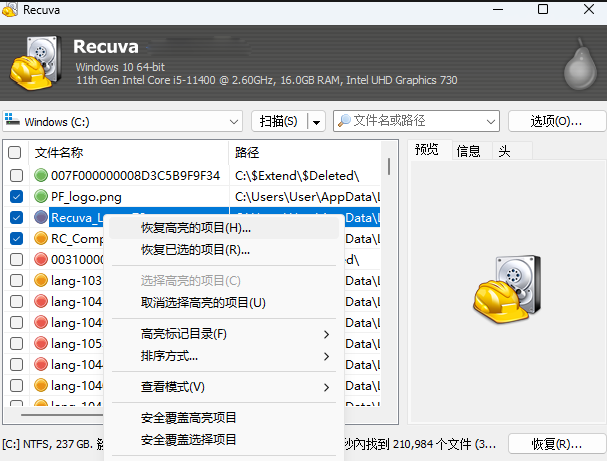Expand the 文件名或路径 filter dropdown arrow
607x461 pixels.
click(490, 122)
